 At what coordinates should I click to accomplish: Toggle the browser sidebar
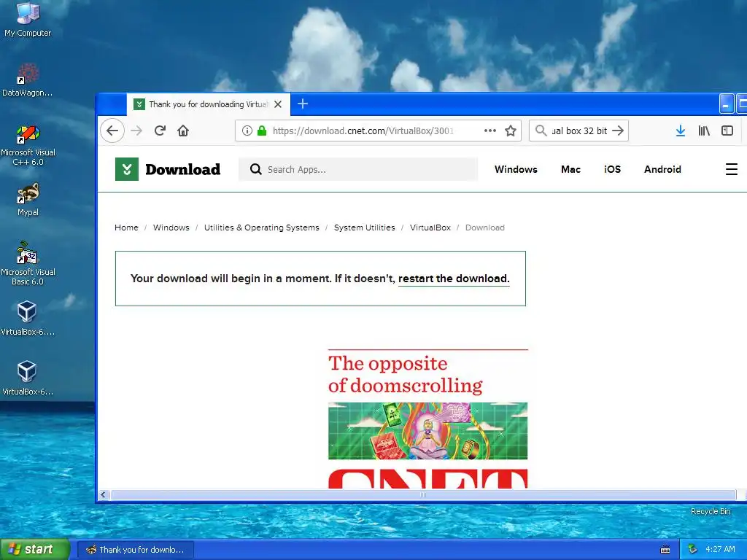(x=727, y=131)
